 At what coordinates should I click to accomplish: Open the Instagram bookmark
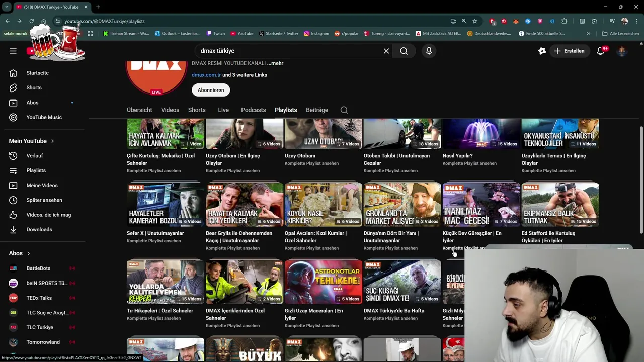click(316, 34)
